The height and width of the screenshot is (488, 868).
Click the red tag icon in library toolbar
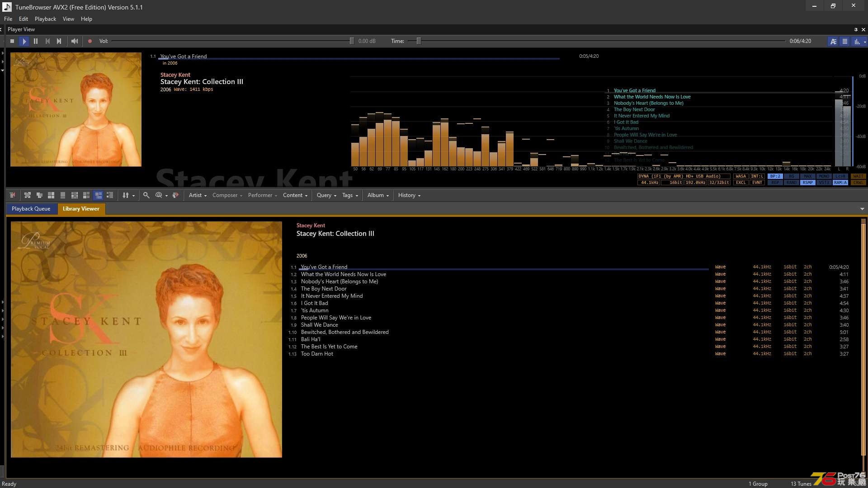pyautogui.click(x=175, y=195)
